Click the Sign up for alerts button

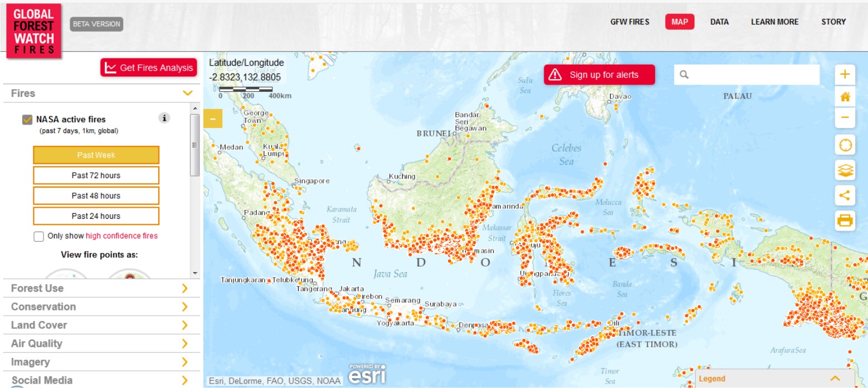click(599, 75)
